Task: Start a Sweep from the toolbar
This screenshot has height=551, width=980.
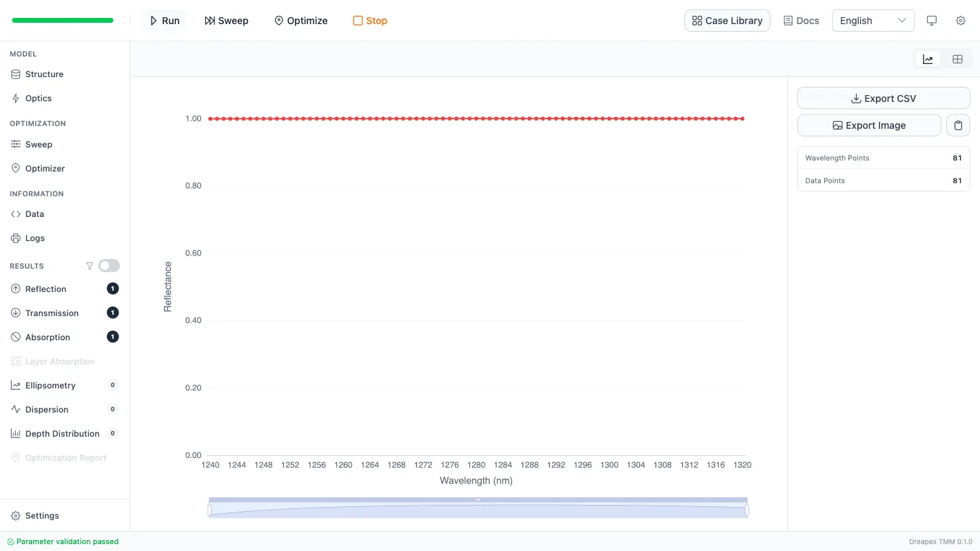Action: [226, 21]
